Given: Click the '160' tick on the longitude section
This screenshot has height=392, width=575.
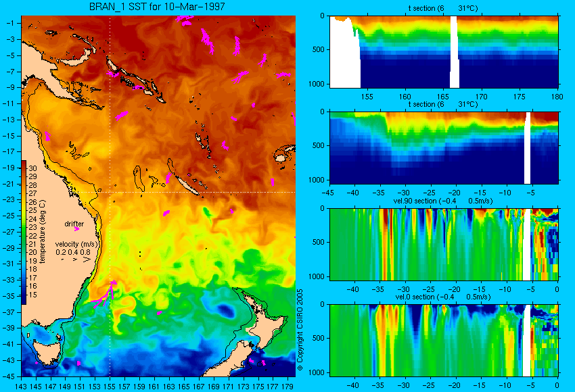Looking at the screenshot, I should 405,97.
